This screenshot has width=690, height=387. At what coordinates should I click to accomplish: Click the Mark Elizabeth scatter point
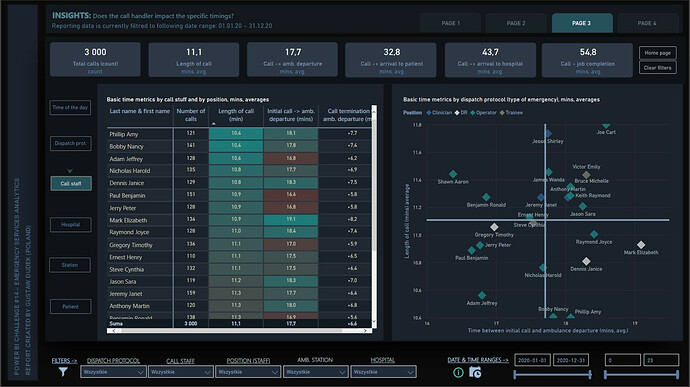pyautogui.click(x=641, y=245)
